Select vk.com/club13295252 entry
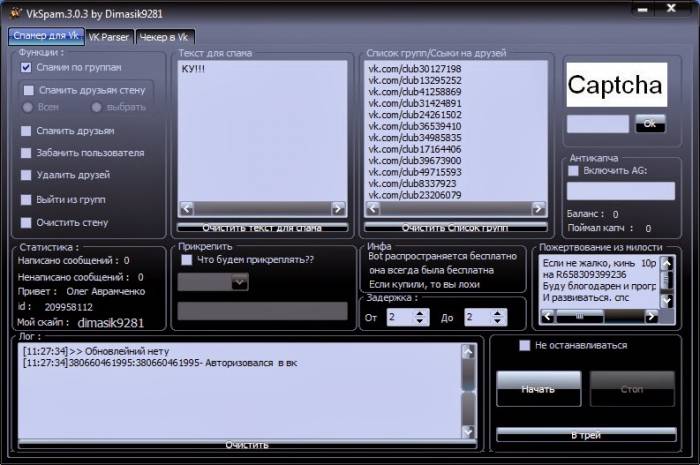Image resolution: width=700 pixels, height=465 pixels. point(415,80)
